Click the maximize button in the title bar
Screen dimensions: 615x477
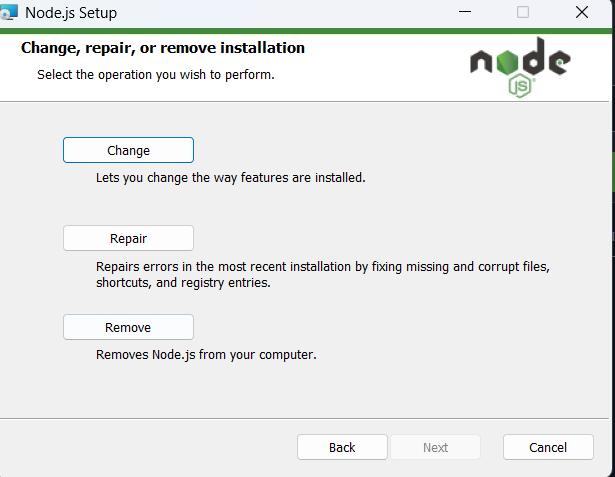coord(523,13)
